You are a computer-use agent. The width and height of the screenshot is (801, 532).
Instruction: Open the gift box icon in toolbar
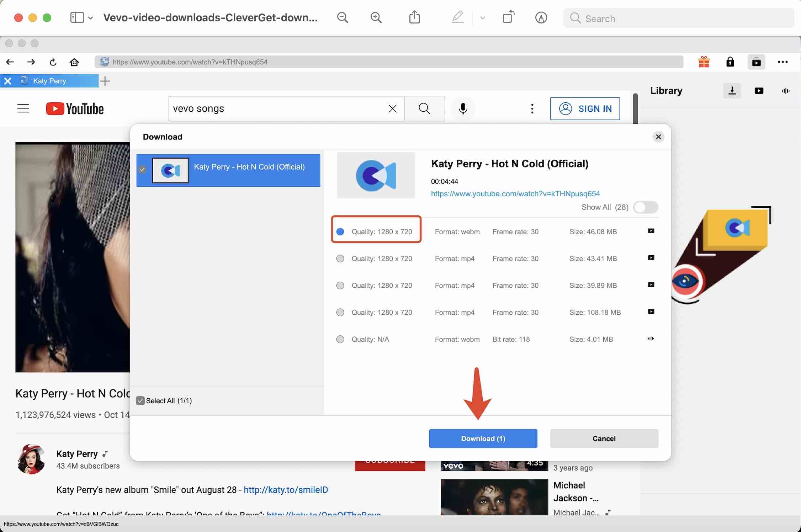704,62
